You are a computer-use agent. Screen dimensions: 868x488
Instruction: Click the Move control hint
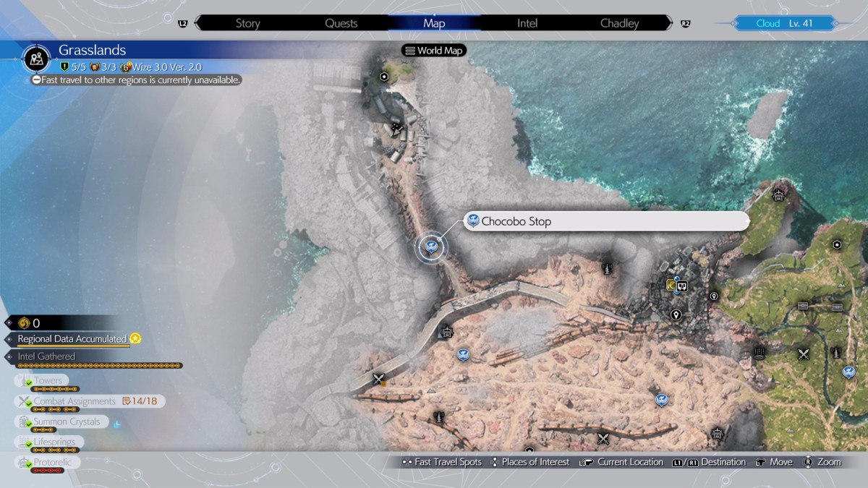click(x=773, y=462)
